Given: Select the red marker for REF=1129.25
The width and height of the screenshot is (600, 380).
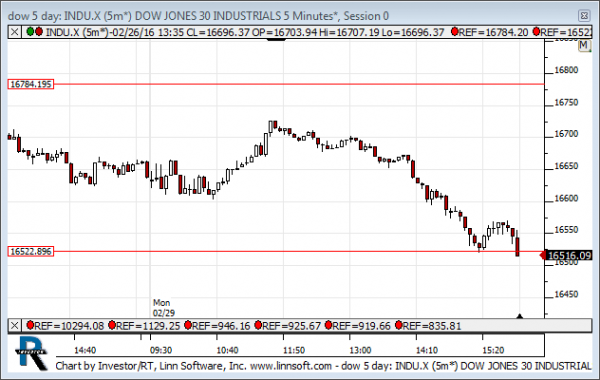Looking at the screenshot, I should (112, 326).
